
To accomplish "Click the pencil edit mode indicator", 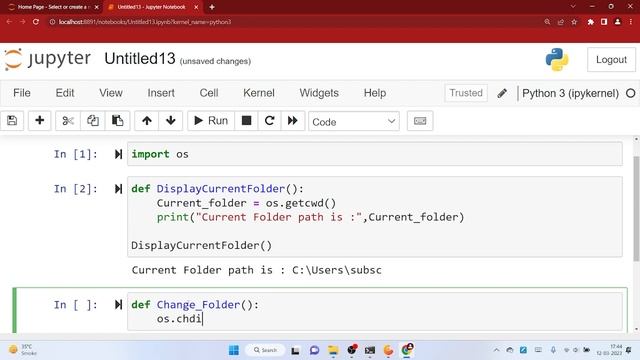I will click(502, 93).
